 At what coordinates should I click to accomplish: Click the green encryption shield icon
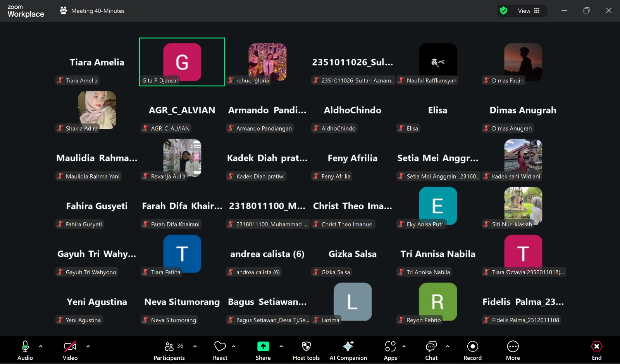(503, 11)
